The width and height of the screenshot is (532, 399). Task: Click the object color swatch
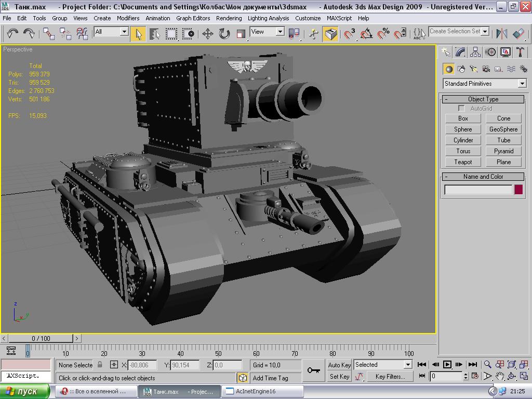point(518,190)
